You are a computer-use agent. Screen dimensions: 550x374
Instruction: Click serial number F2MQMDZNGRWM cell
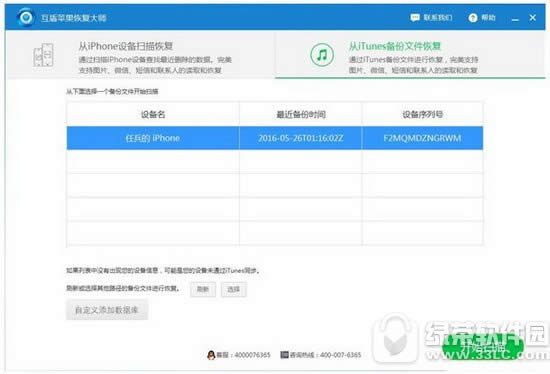(x=422, y=138)
